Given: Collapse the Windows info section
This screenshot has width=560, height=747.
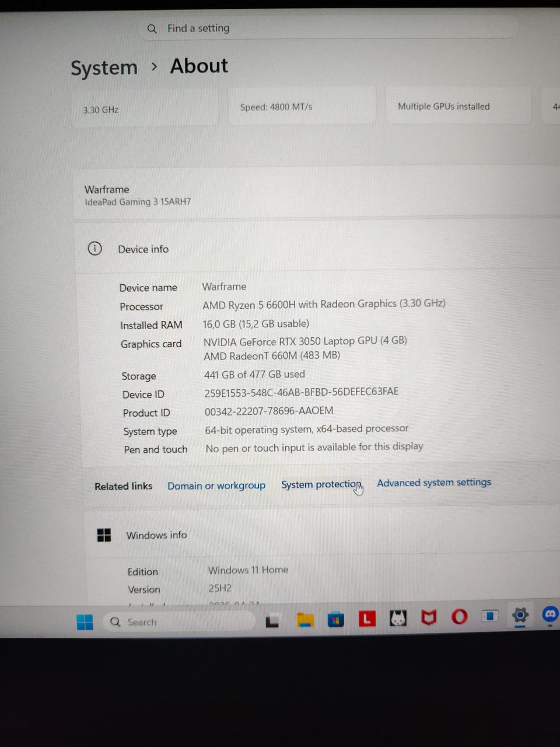Looking at the screenshot, I should pos(323,533).
